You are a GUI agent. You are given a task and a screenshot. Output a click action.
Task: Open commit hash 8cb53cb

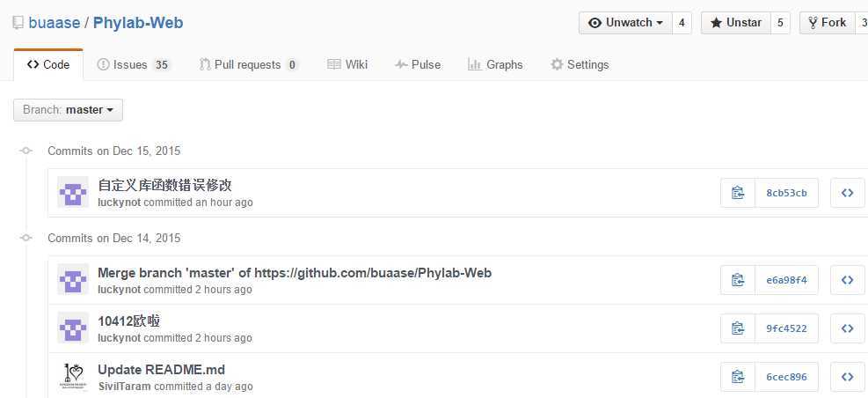coord(786,193)
